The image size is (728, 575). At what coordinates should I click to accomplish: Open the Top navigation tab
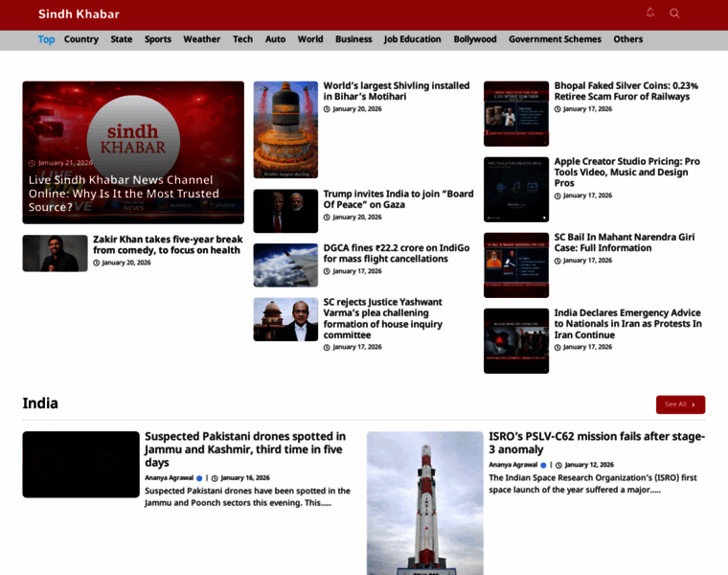46,39
